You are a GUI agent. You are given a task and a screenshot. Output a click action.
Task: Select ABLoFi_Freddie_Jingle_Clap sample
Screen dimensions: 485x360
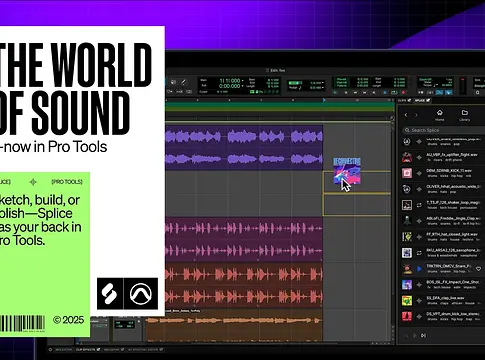tap(442, 221)
